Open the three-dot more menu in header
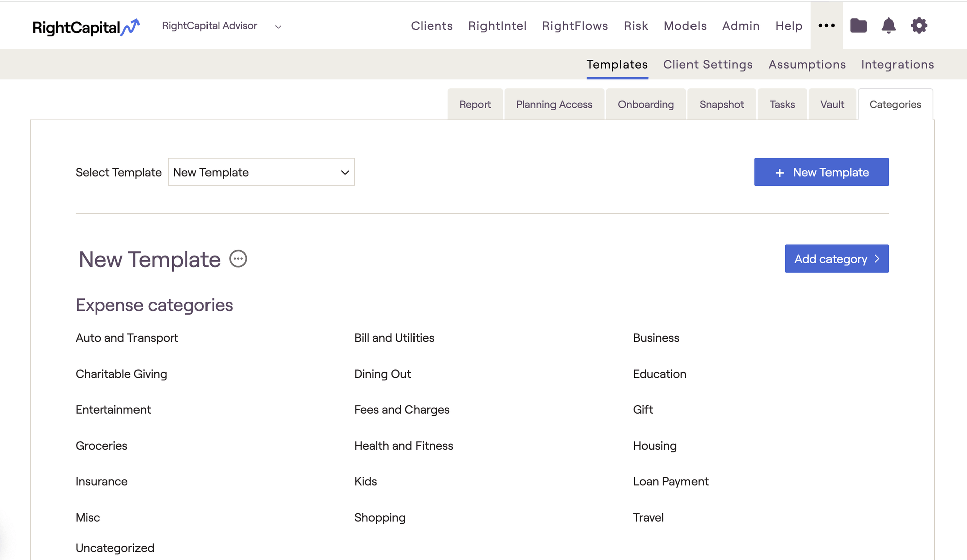The height and width of the screenshot is (560, 967). coord(826,25)
